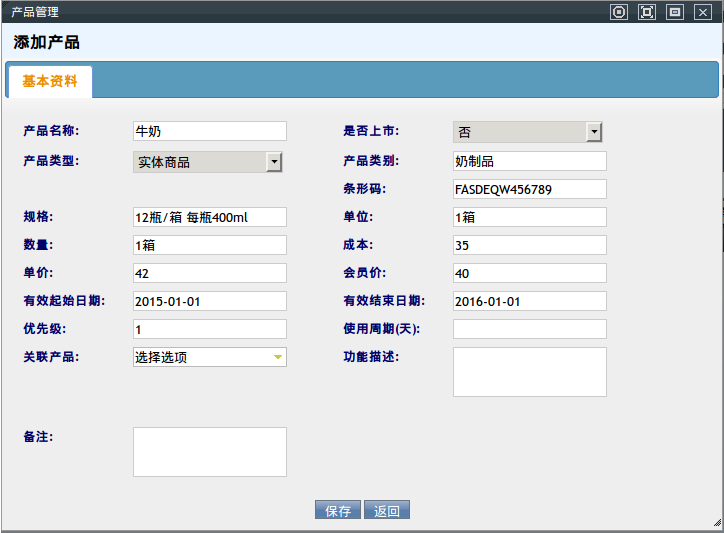Image resolution: width=724 pixels, height=533 pixels.
Task: Click the 产品名称 input field
Action: 210,131
